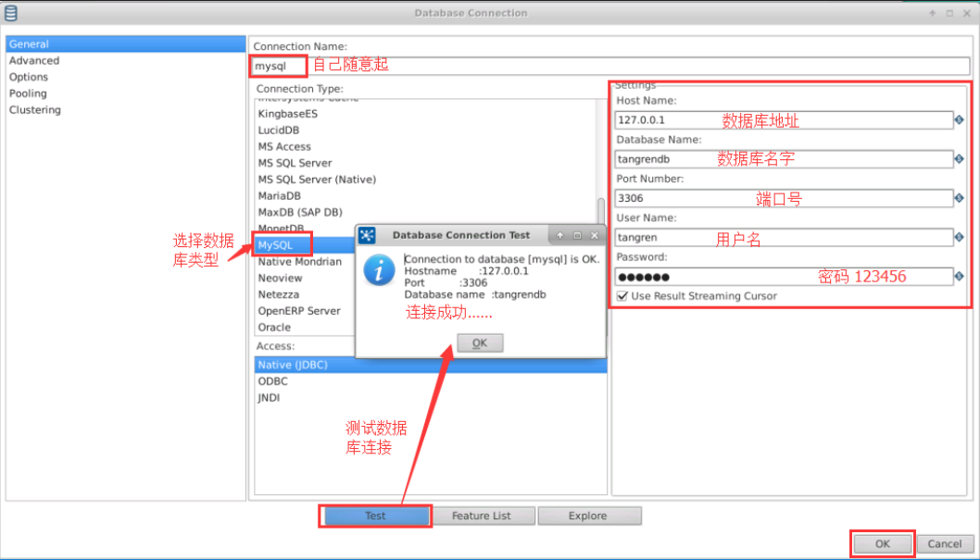Close the Database Connection Test dialog
The width and height of the screenshot is (980, 560).
coord(595,235)
